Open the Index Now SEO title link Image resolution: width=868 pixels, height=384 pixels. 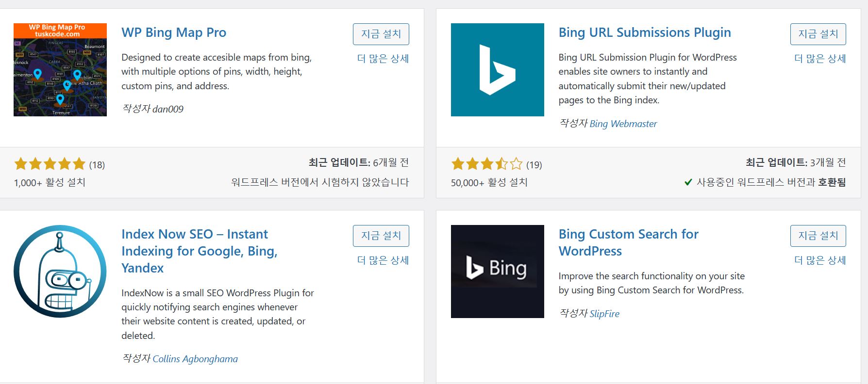pyautogui.click(x=200, y=251)
